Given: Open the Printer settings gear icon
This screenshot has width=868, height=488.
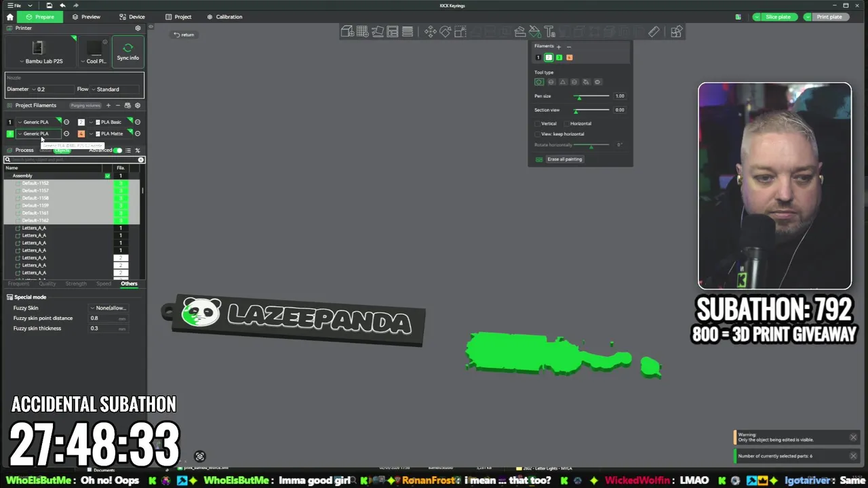Looking at the screenshot, I should 138,28.
